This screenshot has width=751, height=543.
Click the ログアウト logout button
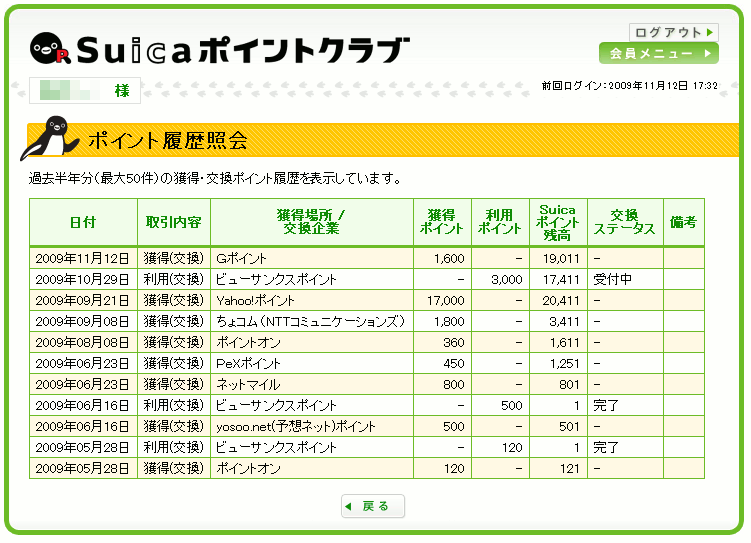pos(673,33)
